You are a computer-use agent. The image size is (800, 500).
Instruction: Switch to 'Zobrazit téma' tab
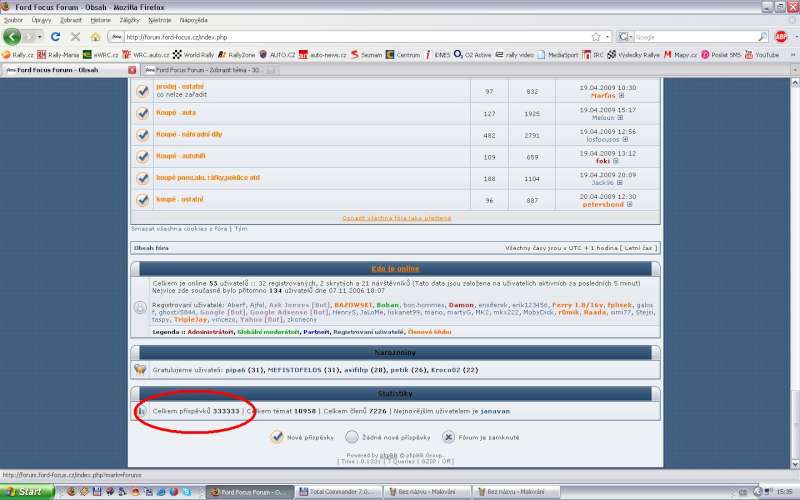pos(205,70)
